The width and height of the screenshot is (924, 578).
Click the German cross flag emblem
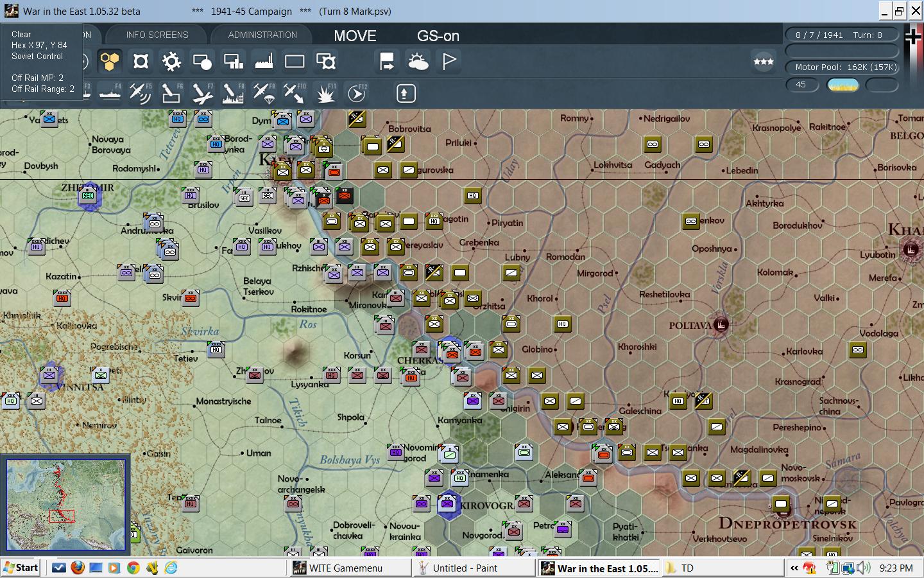(x=913, y=37)
